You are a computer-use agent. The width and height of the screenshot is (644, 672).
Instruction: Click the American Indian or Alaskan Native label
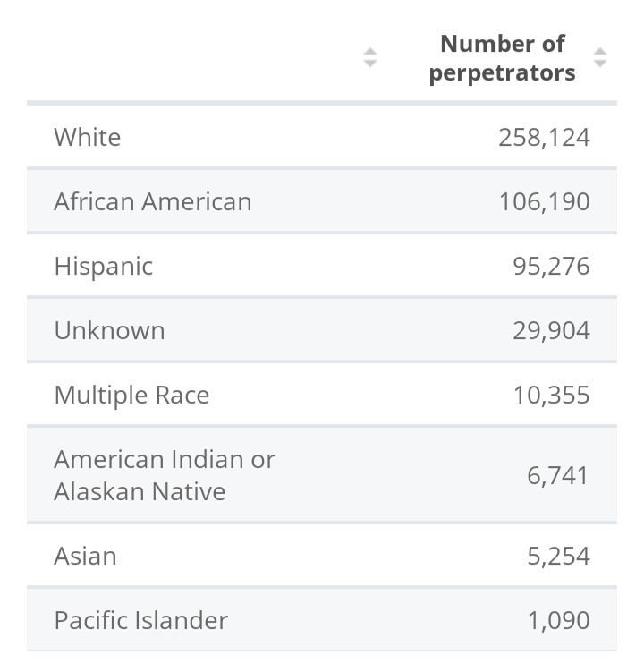tap(164, 474)
